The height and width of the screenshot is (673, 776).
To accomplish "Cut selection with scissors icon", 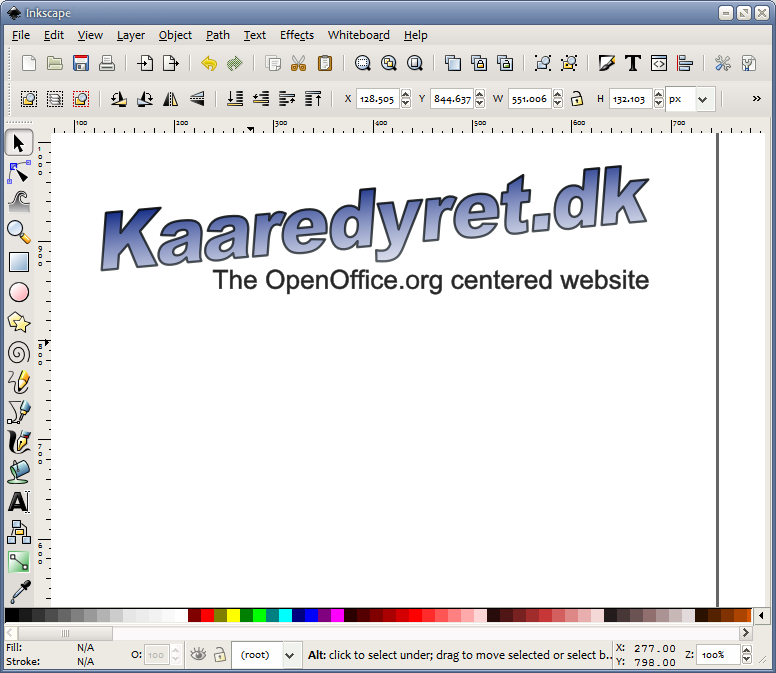I will pos(298,63).
